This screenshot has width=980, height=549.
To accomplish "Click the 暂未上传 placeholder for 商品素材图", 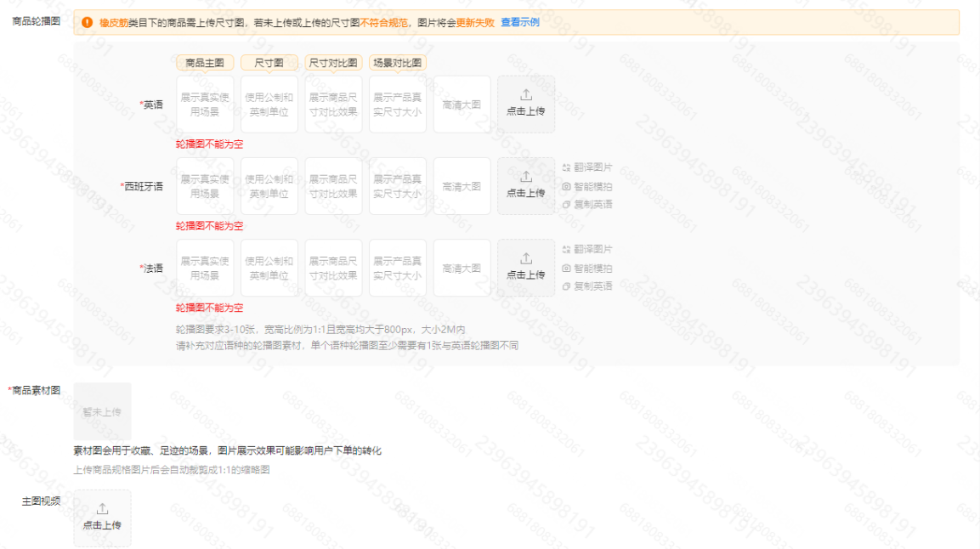I will point(103,411).
